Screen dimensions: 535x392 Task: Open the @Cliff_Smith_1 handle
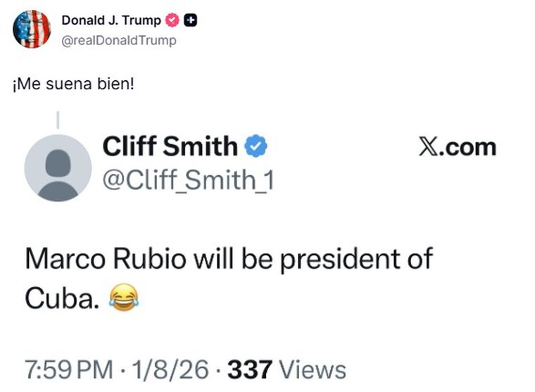(x=188, y=180)
